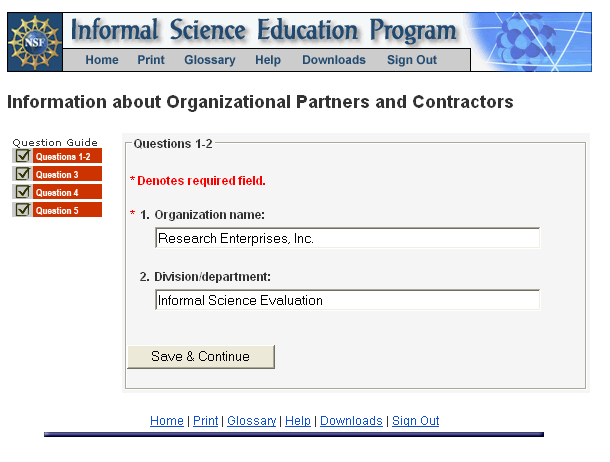Screen dimensions: 610x462
Task: Toggle the Question 3 checkbox
Action: pyautogui.click(x=22, y=174)
